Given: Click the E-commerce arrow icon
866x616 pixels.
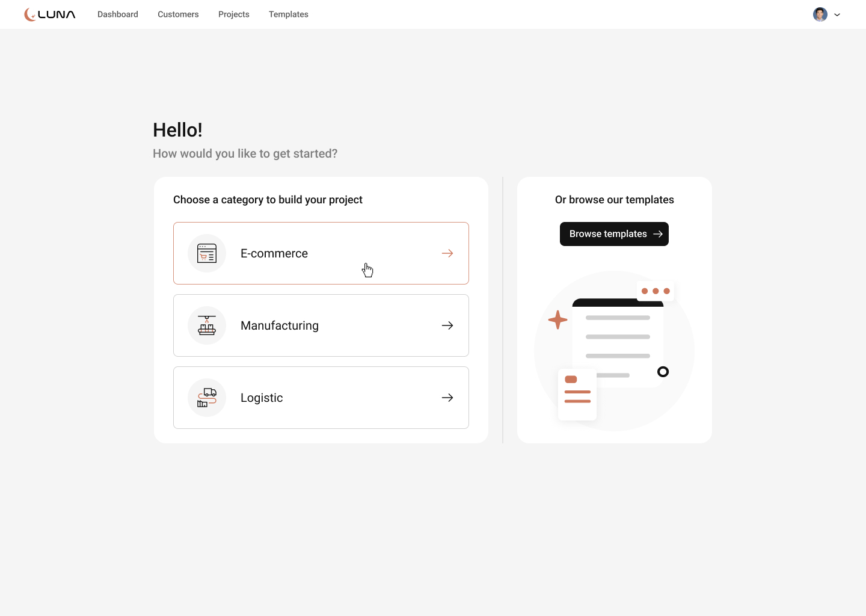Looking at the screenshot, I should coord(447,253).
